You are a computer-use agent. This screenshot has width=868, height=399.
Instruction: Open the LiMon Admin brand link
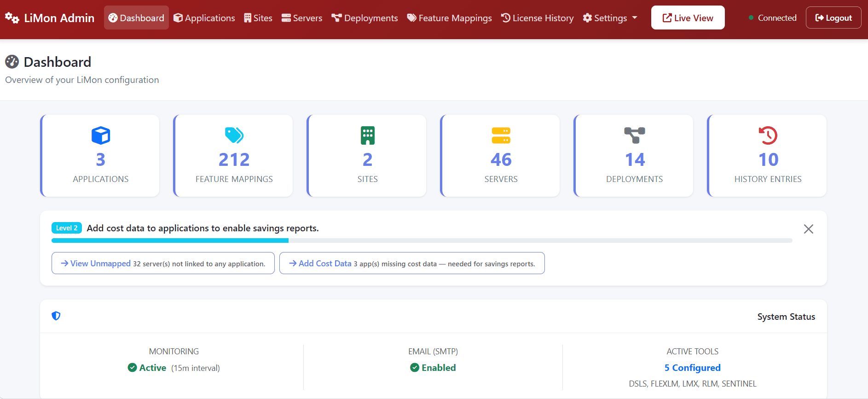coord(50,18)
